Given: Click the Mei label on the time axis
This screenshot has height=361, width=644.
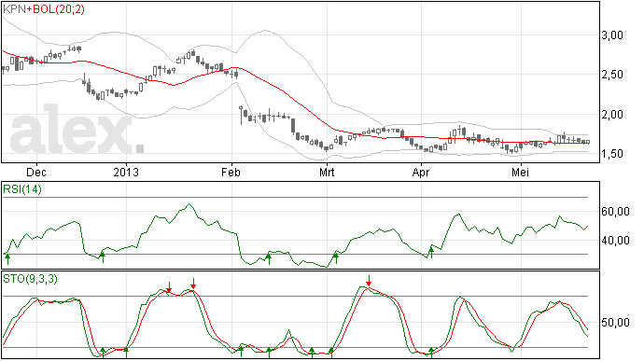Looking at the screenshot, I should tap(520, 172).
